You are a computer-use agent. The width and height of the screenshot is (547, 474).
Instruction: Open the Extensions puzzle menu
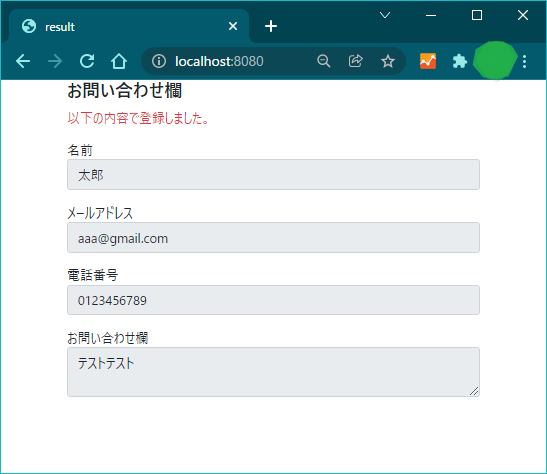pos(459,61)
